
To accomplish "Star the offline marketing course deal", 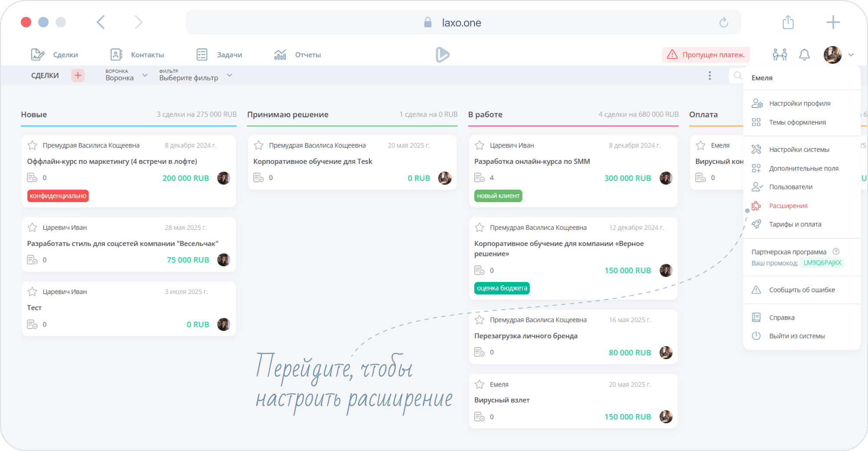I will point(33,145).
